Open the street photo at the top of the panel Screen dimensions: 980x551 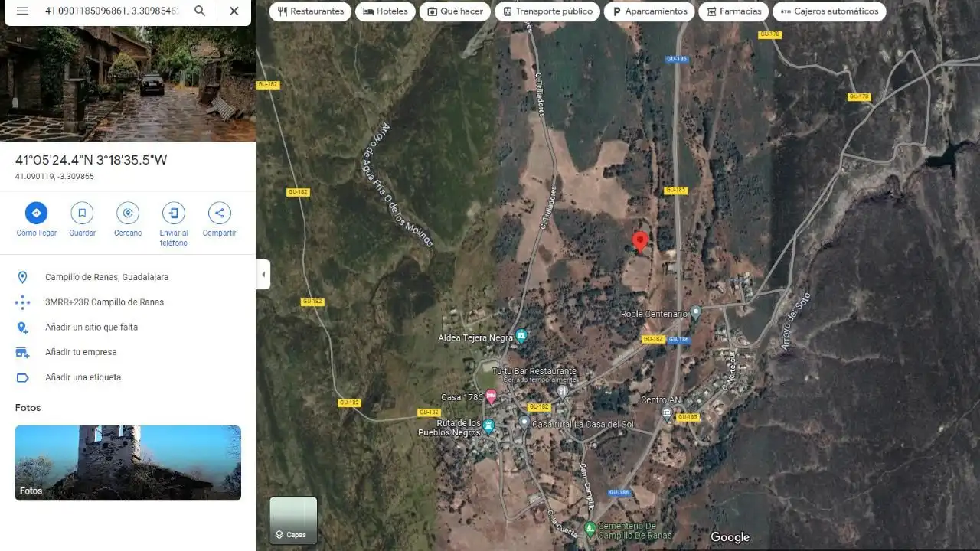[128, 84]
